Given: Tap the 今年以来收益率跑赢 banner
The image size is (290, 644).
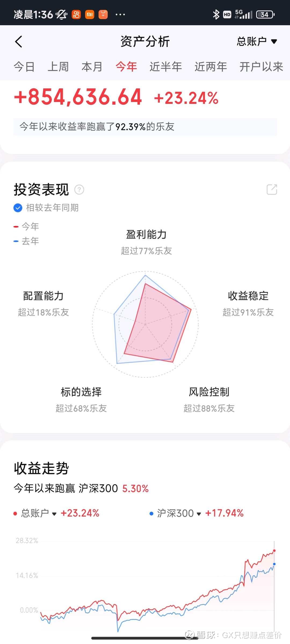Looking at the screenshot, I should [145, 127].
